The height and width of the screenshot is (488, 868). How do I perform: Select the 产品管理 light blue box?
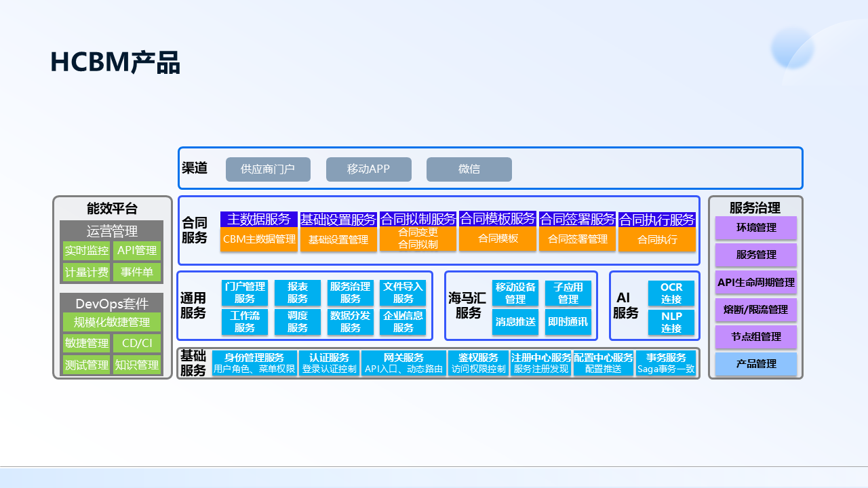coord(756,364)
